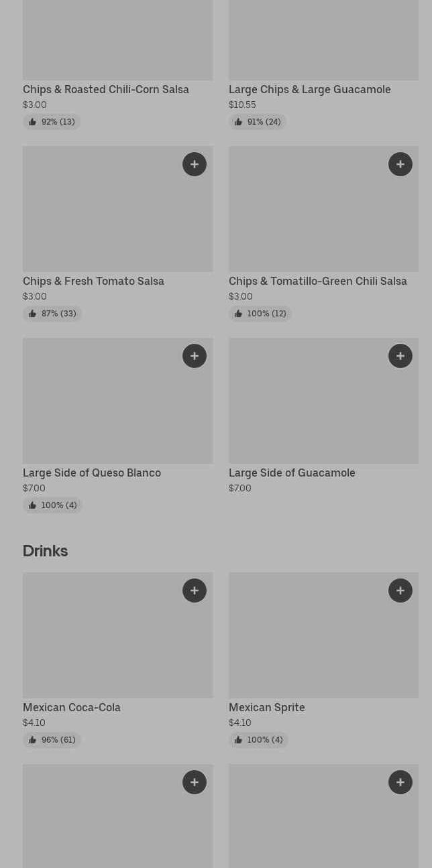Image resolution: width=432 pixels, height=868 pixels.
Task: Add Chips & Tomatillo-Green Chili Salsa to order
Action: [x=400, y=164]
